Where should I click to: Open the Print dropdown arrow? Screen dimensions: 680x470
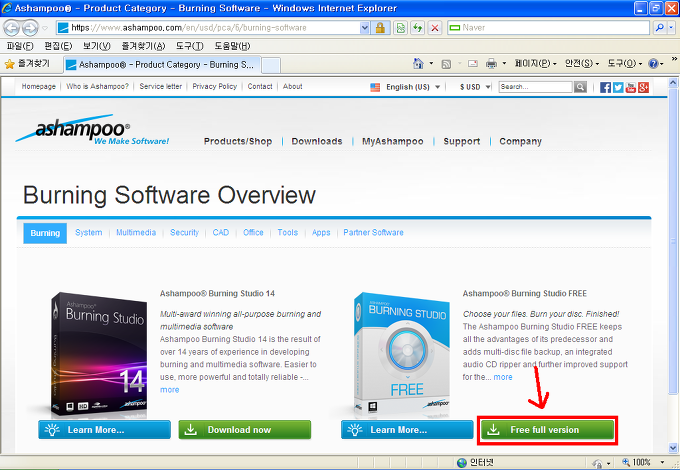click(504, 64)
